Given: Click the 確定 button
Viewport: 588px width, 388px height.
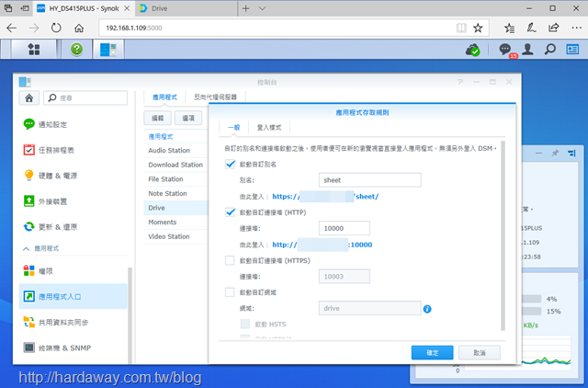Looking at the screenshot, I should coord(433,353).
